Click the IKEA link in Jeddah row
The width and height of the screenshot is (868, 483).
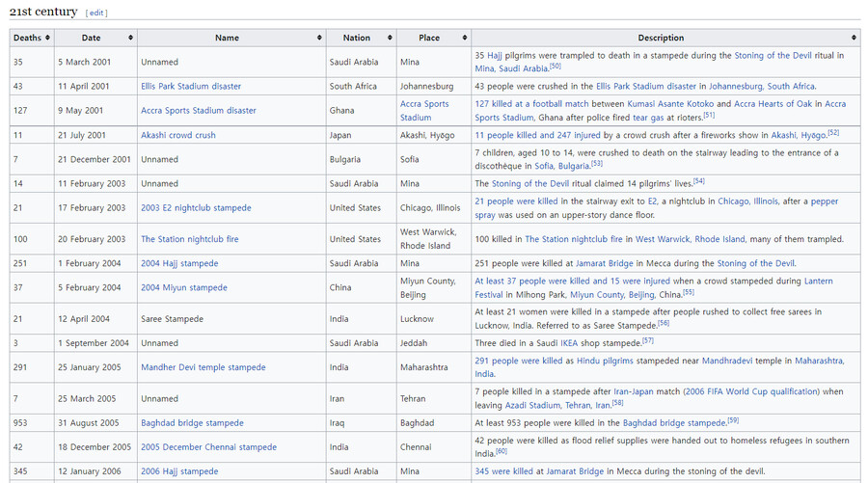(x=569, y=343)
